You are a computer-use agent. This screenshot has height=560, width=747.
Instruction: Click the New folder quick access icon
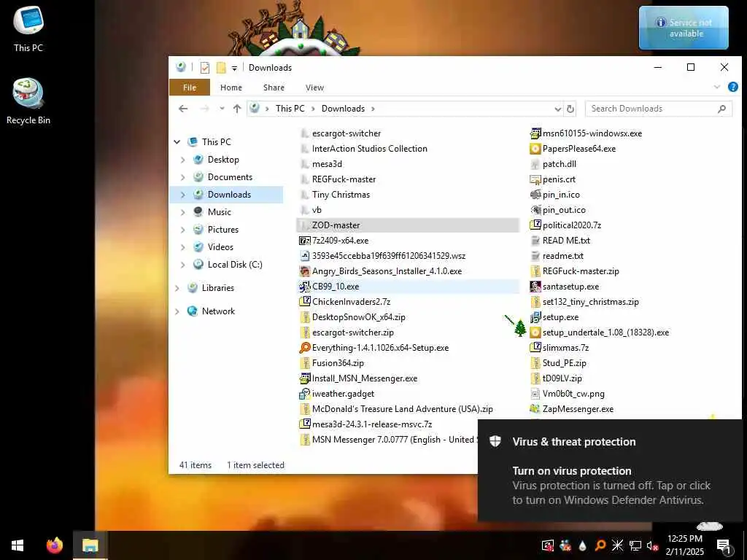221,68
